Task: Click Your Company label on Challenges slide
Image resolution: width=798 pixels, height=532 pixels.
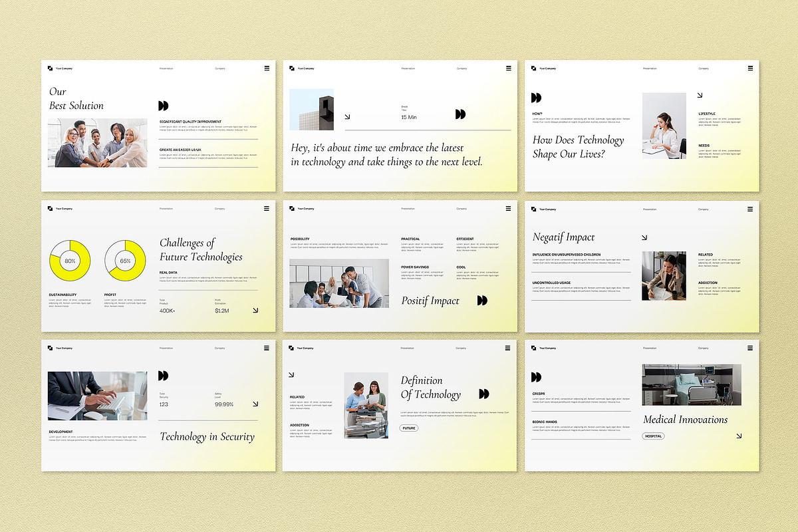Action: tap(64, 209)
